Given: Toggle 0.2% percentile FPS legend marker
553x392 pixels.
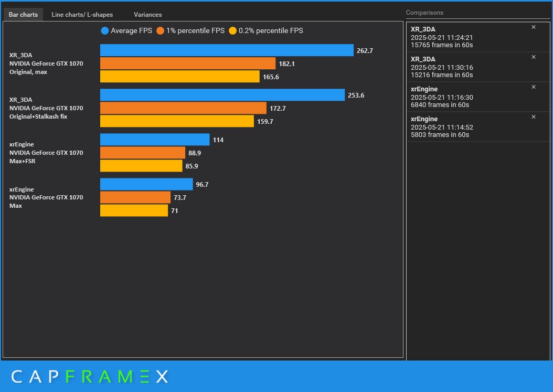Looking at the screenshot, I should 233,30.
